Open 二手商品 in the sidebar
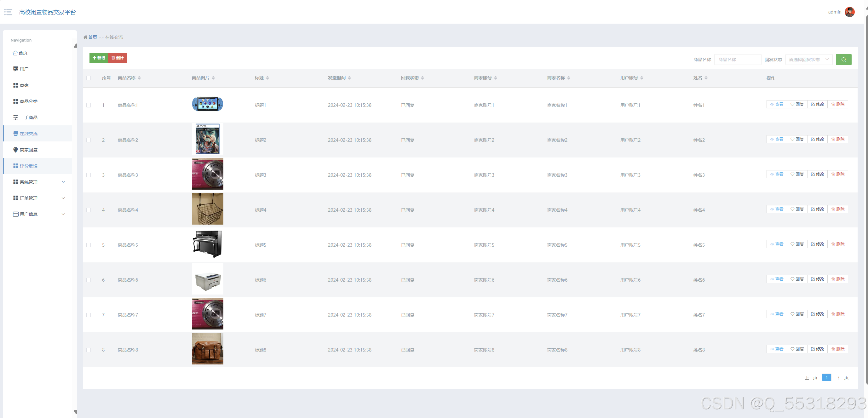The height and width of the screenshot is (418, 868). click(29, 117)
